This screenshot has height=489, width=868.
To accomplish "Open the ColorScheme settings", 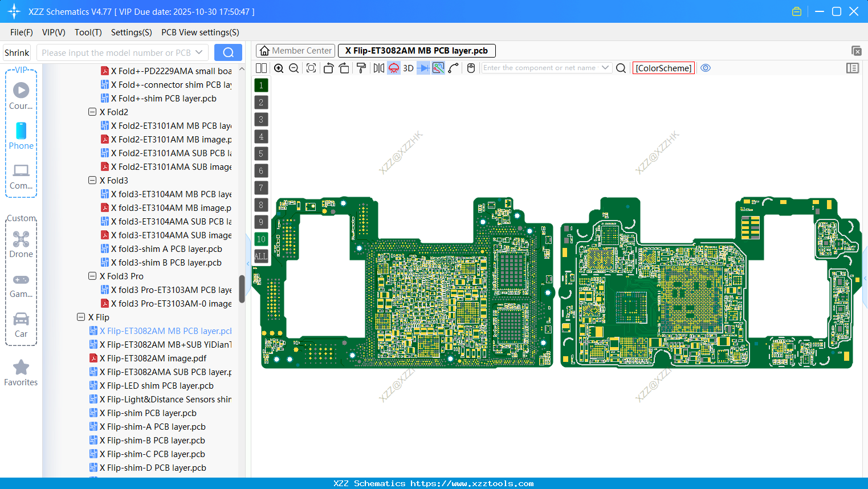I will [663, 68].
